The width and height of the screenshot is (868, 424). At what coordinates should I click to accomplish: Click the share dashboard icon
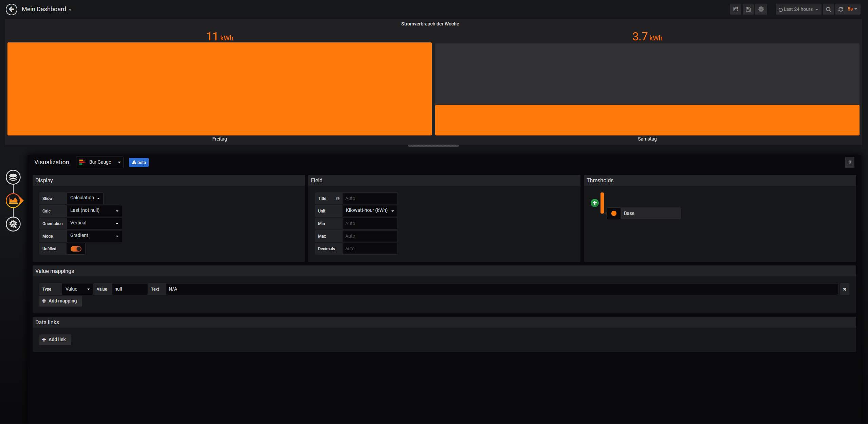tap(736, 10)
